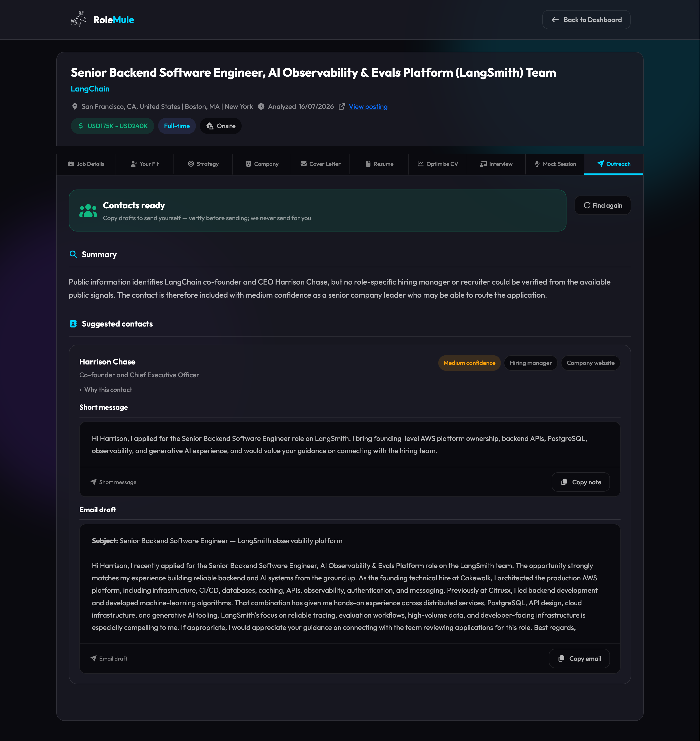The image size is (700, 741).
Task: Click the Copy email button
Action: click(579, 659)
